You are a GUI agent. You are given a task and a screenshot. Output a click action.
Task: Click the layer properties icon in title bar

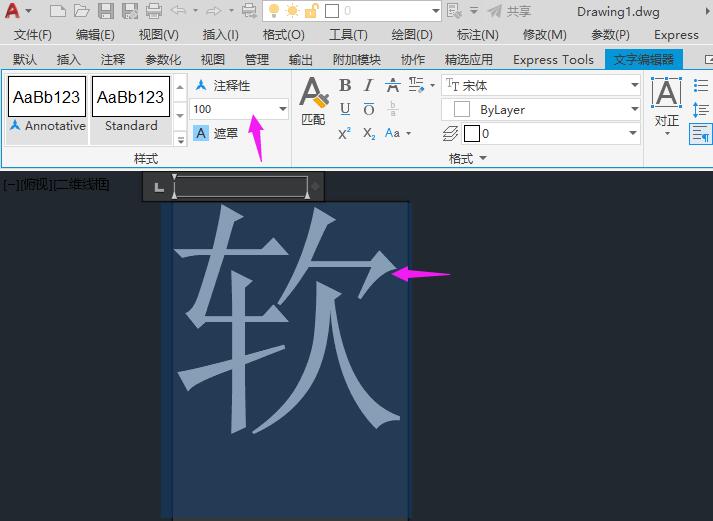(454, 10)
